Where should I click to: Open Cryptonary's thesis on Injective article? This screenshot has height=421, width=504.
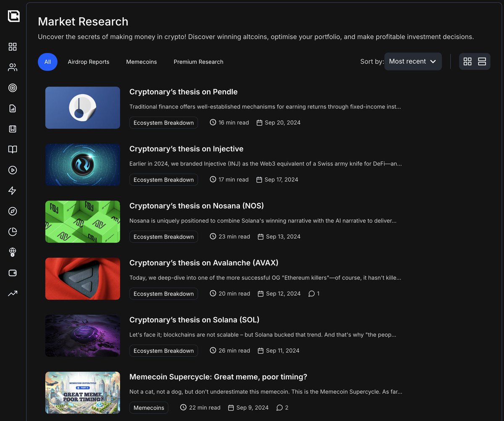[x=186, y=149]
